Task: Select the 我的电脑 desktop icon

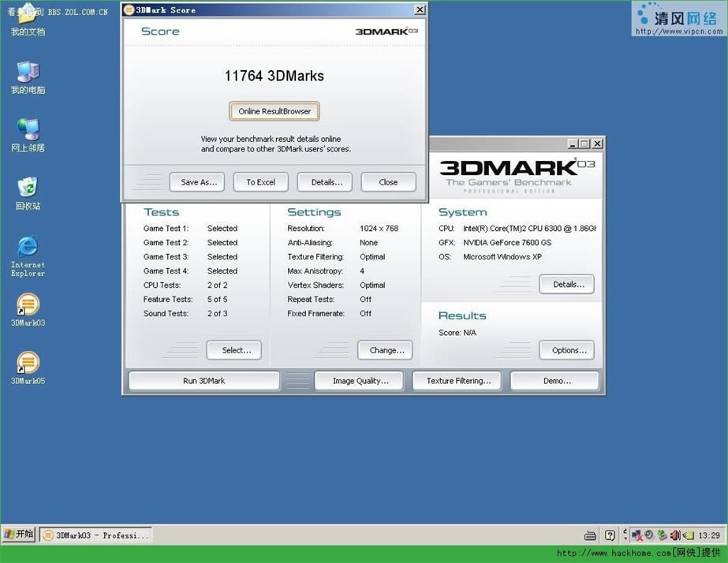Action: [x=28, y=77]
